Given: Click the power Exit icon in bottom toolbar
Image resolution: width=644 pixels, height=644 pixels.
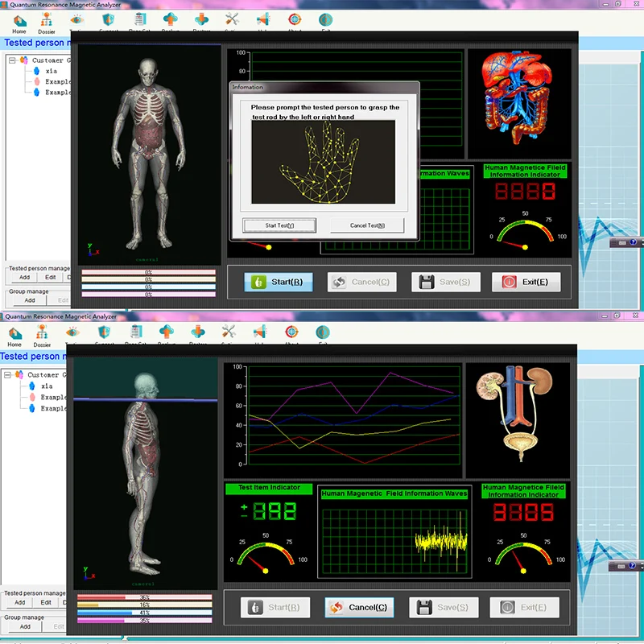Looking at the screenshot, I should 323,333.
